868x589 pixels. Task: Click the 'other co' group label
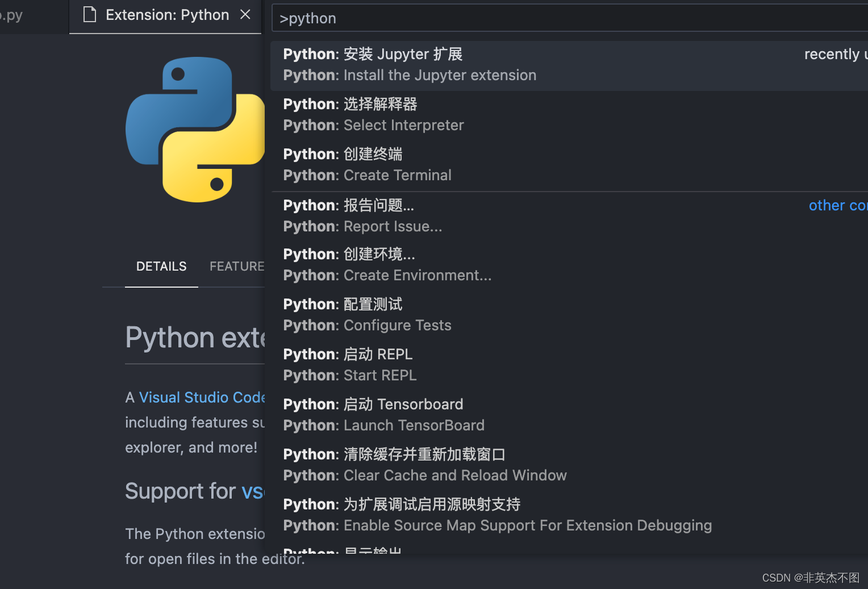pos(838,205)
